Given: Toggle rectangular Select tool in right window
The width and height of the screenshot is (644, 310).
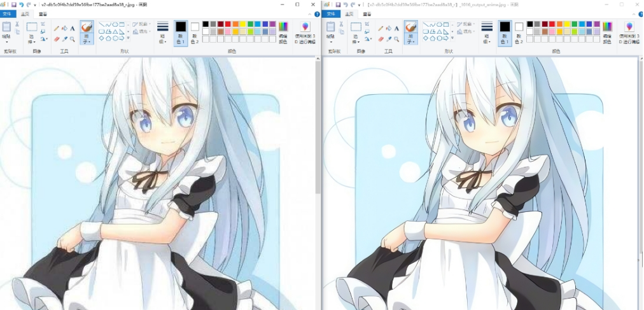Looking at the screenshot, I should click(x=356, y=27).
